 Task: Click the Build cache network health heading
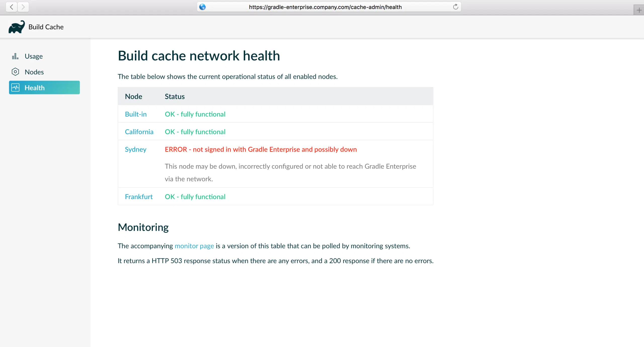tap(199, 56)
